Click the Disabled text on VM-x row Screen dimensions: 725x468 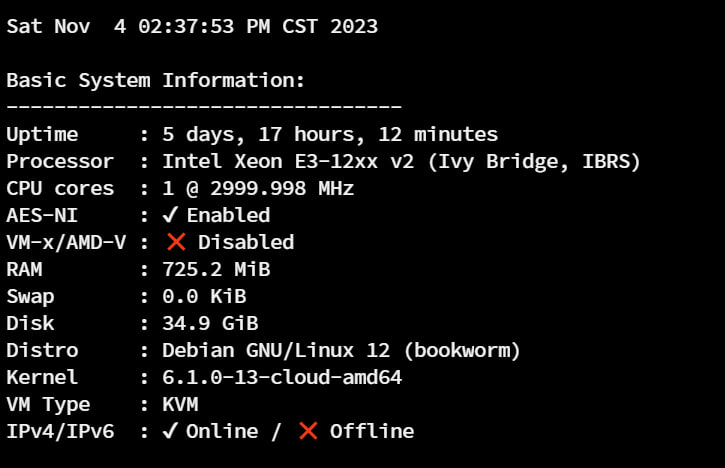tap(246, 242)
